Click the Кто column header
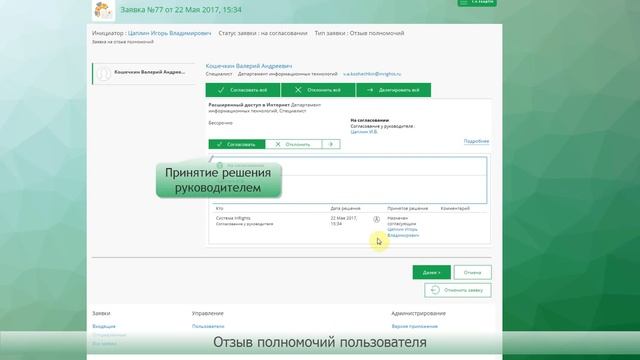Viewport: 640px width, 360px height. (220, 208)
